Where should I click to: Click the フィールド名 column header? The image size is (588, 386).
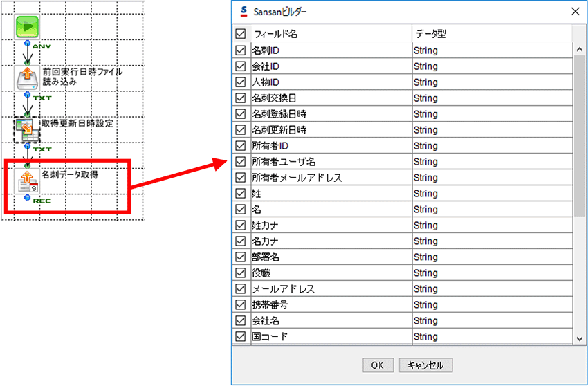point(331,34)
